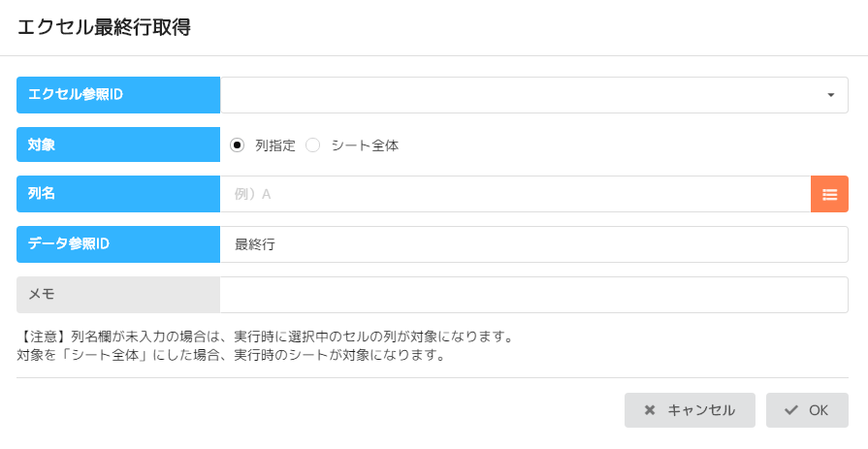Select the 列指定 radio button
This screenshot has width=868, height=449.
237,145
